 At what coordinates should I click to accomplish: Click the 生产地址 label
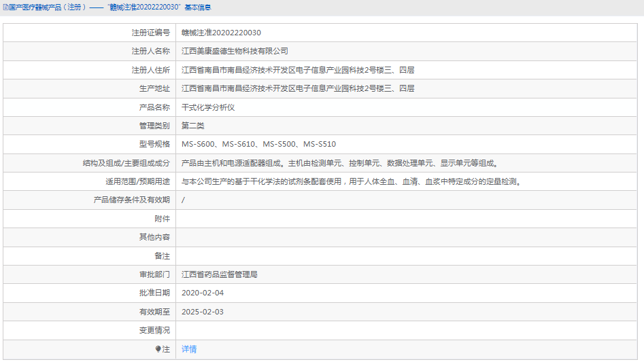click(154, 88)
